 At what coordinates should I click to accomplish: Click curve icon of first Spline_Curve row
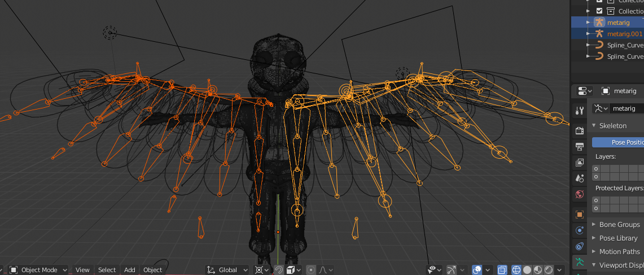pyautogui.click(x=599, y=45)
